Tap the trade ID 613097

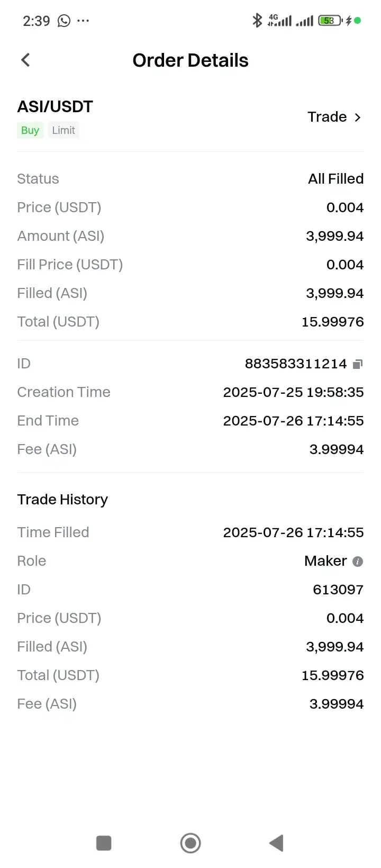[338, 590]
